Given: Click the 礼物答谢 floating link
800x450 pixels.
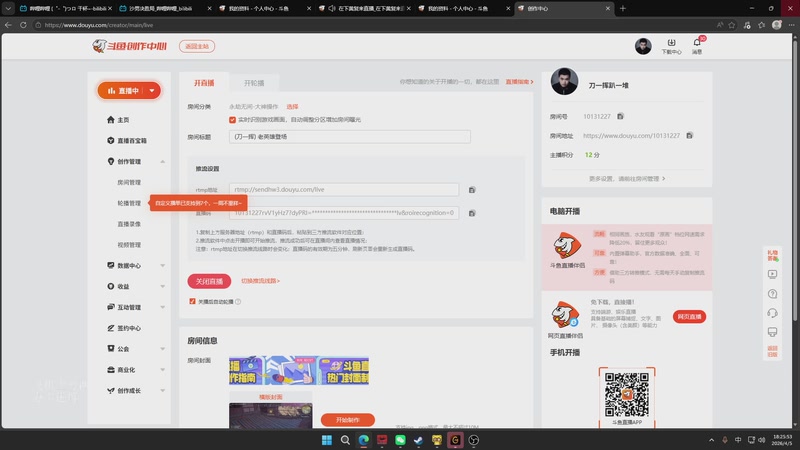Looking at the screenshot, I should [772, 256].
